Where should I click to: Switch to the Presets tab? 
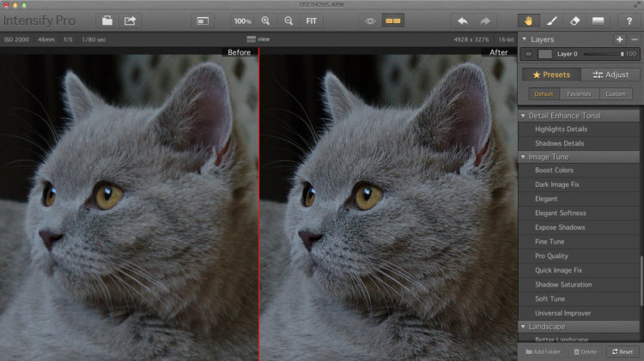551,75
